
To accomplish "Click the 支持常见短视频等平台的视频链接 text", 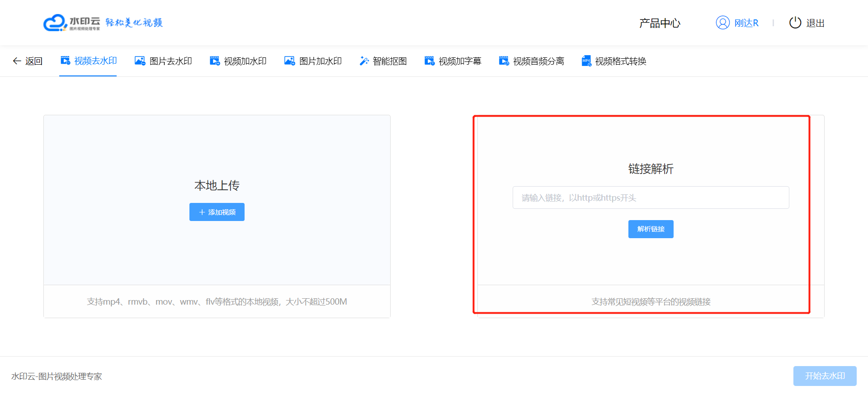I will (651, 301).
